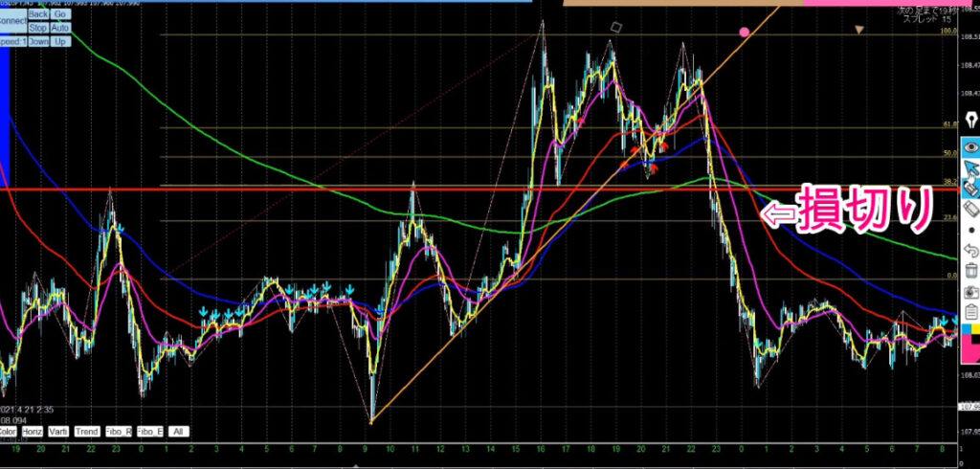The width and height of the screenshot is (980, 469).
Task: Click the Down speed button
Action: (38, 42)
